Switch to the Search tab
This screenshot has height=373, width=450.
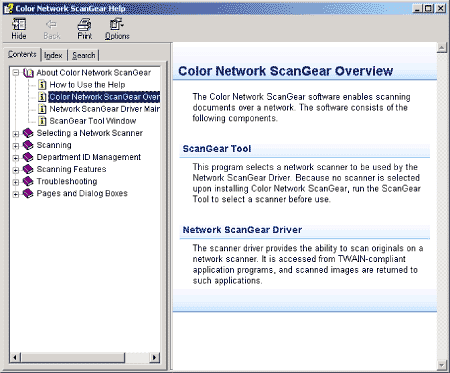click(x=84, y=55)
